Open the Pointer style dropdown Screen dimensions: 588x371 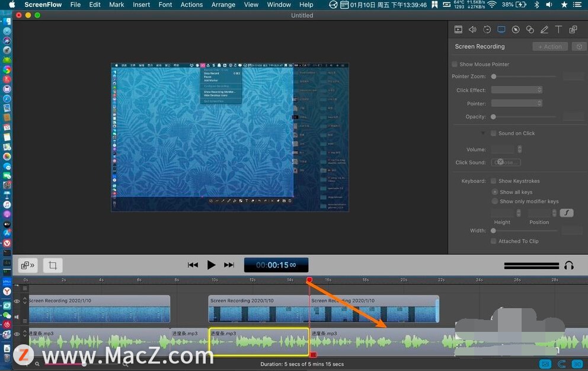[x=517, y=103]
